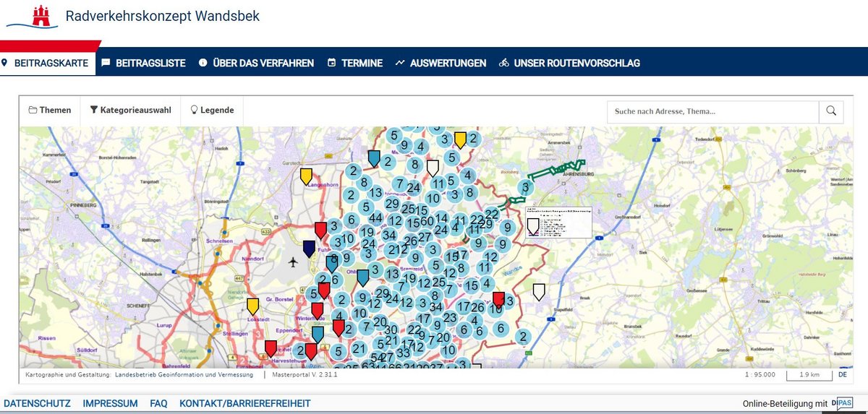
Task: Click the magnifier search button
Action: pos(830,111)
